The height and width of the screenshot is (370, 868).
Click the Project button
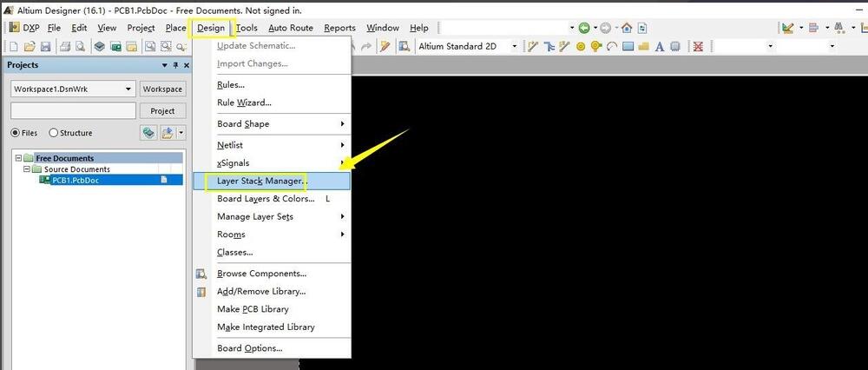coord(163,111)
